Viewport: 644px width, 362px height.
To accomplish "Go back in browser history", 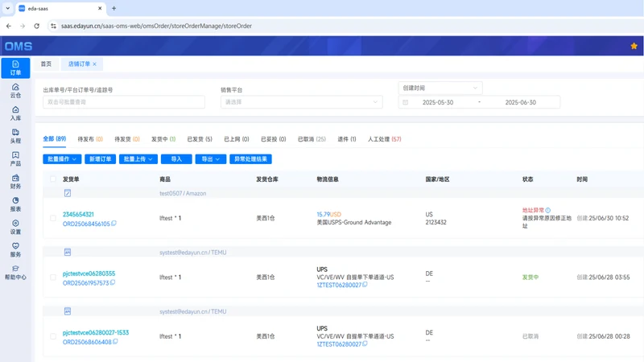I will 9,26.
